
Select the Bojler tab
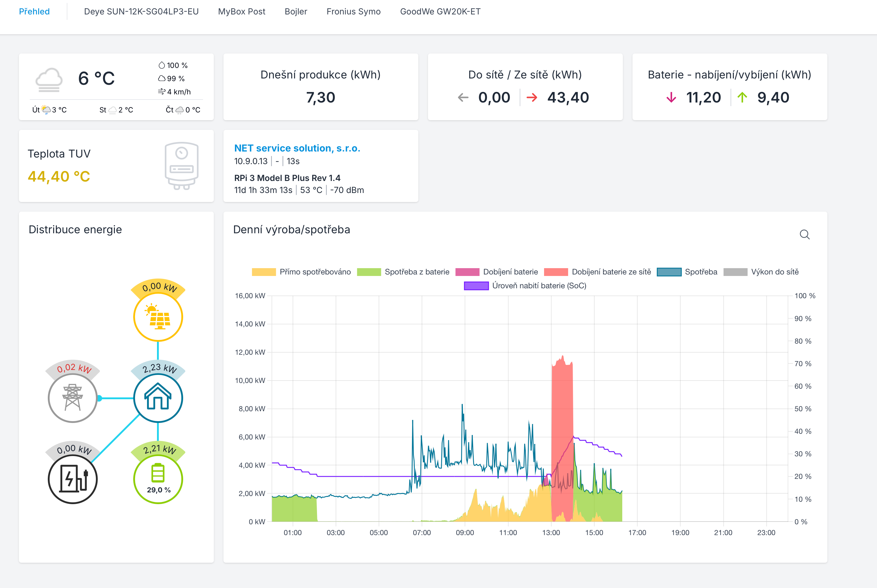[296, 12]
